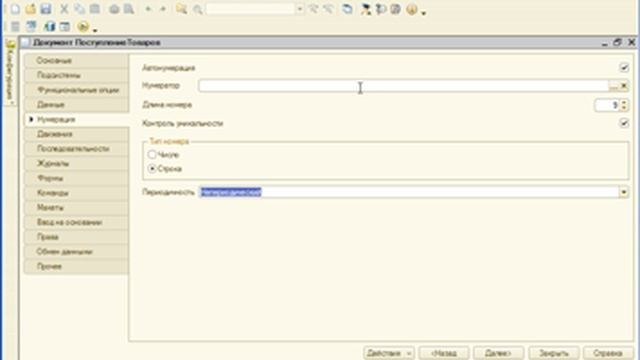Switch to the Права tab

point(77,237)
